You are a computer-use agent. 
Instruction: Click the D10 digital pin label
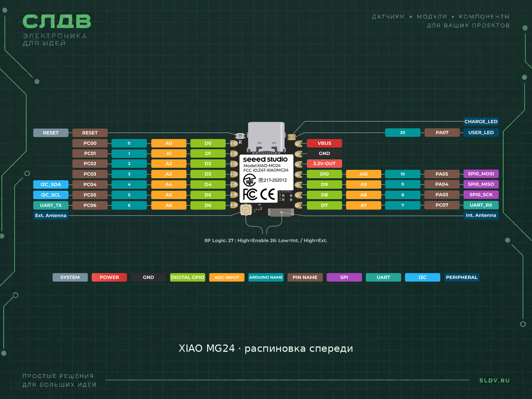324,174
